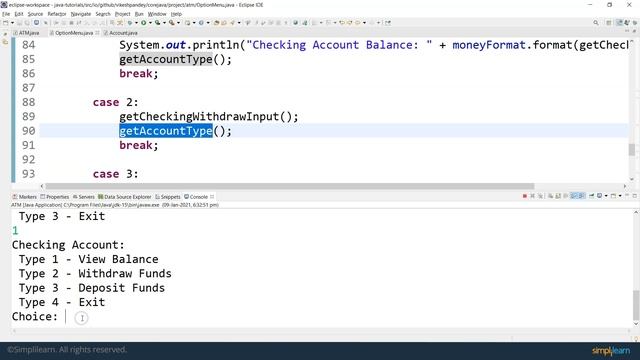Image resolution: width=640 pixels, height=360 pixels.
Task: Close the OptionMenu.java tab
Action: pyautogui.click(x=97, y=33)
